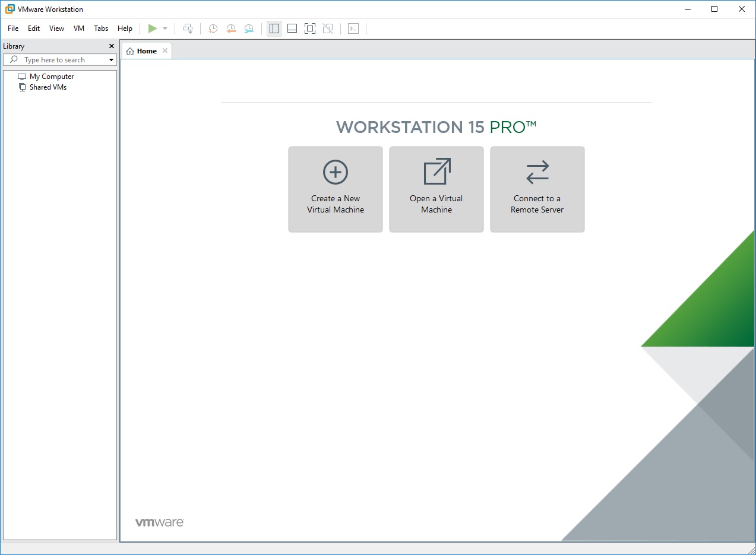Close the Home tab
The width and height of the screenshot is (756, 555).
click(x=165, y=51)
